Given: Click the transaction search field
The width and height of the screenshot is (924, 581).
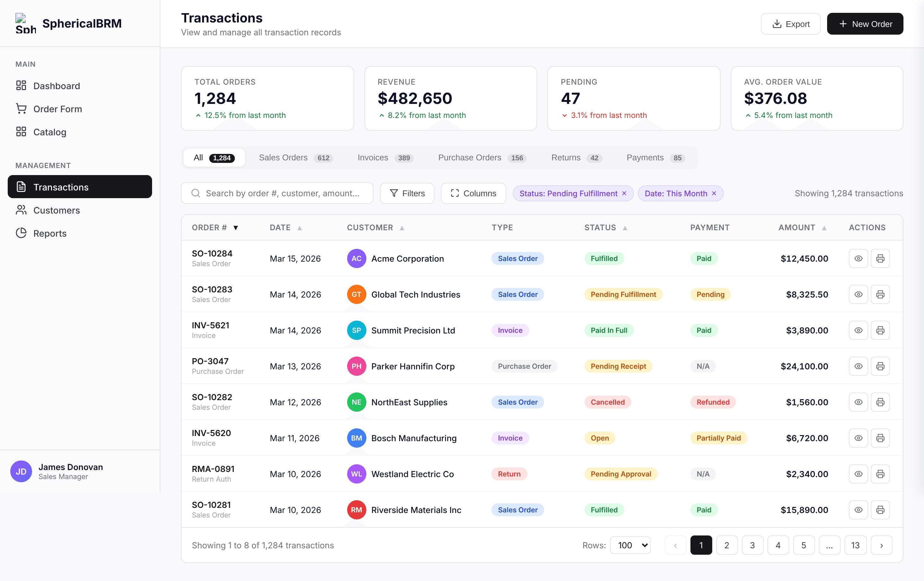Looking at the screenshot, I should [x=277, y=193].
